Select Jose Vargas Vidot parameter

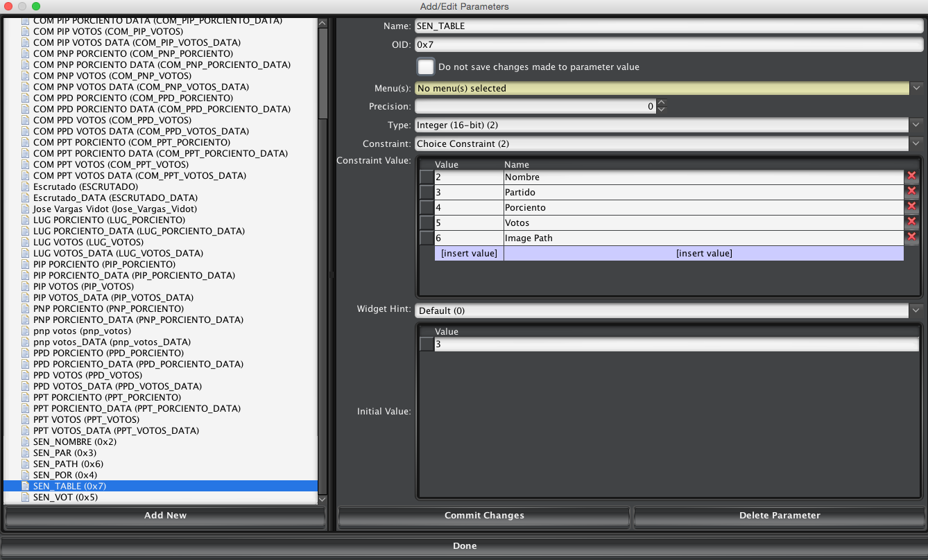pyautogui.click(x=114, y=209)
